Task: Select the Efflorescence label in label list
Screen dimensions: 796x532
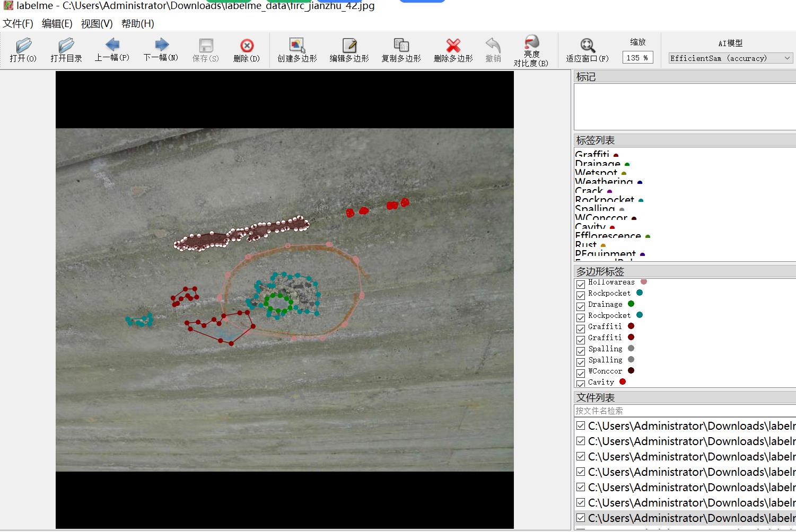Action: tap(608, 236)
